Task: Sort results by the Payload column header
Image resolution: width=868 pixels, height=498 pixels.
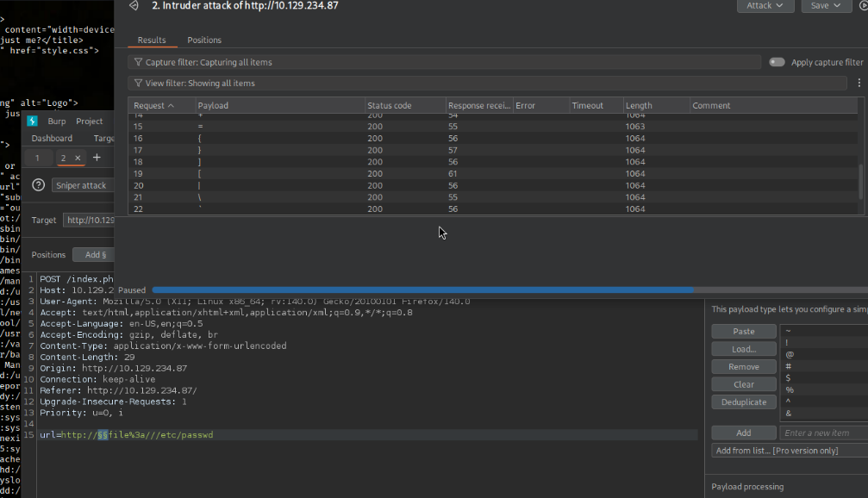Action: (281, 105)
